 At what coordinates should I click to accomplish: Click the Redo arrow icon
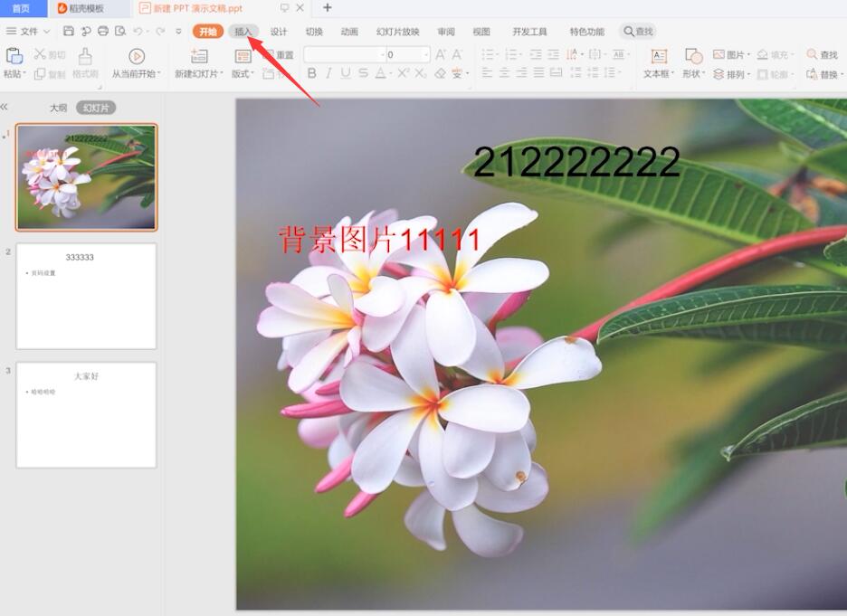pyautogui.click(x=160, y=32)
